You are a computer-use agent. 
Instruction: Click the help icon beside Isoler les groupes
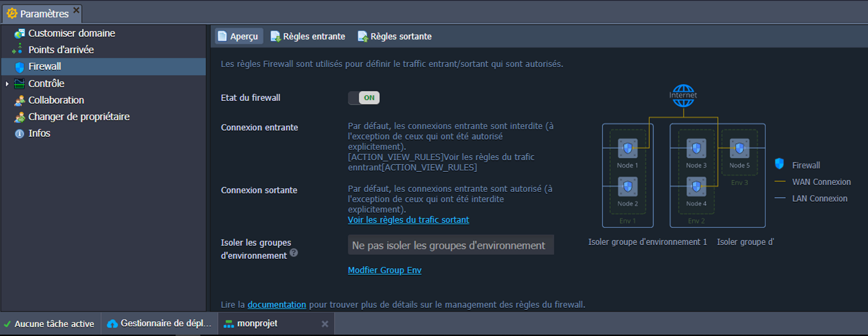point(294,253)
